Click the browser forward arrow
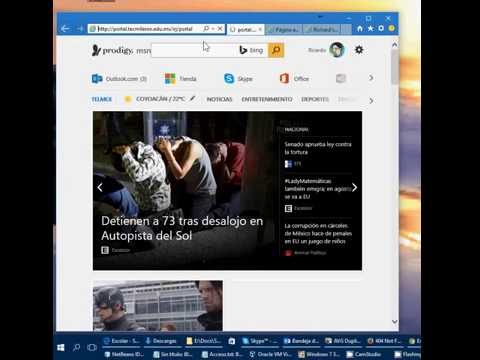This screenshot has width=480, height=360. pyautogui.click(x=80, y=29)
